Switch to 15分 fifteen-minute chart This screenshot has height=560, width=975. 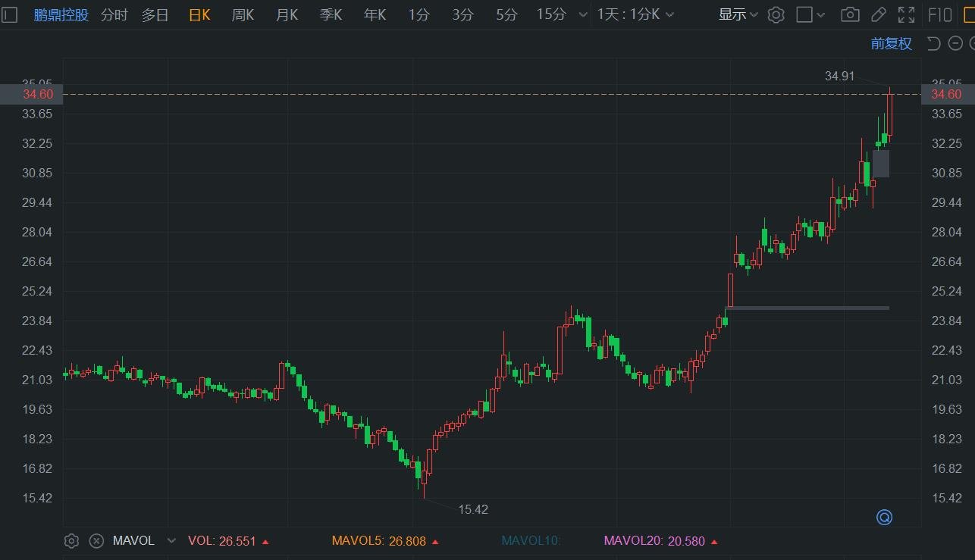pyautogui.click(x=551, y=14)
